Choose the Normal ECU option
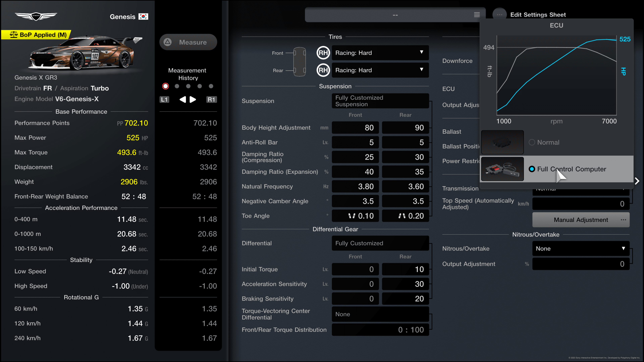This screenshot has width=644, height=362. [x=557, y=142]
